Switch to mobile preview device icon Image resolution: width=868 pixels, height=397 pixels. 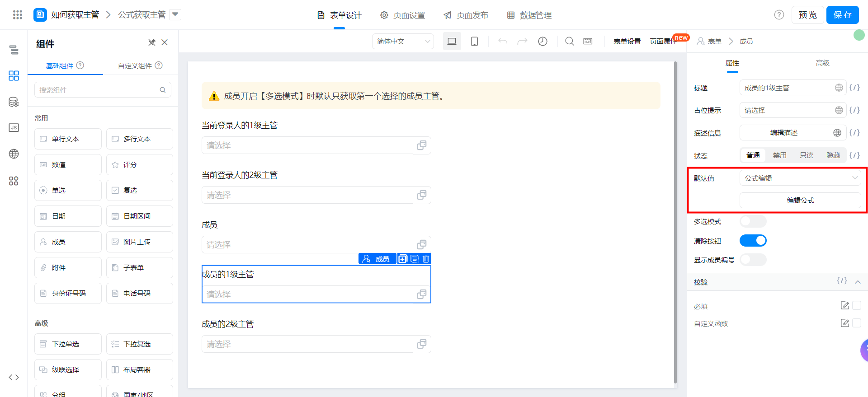click(x=474, y=41)
